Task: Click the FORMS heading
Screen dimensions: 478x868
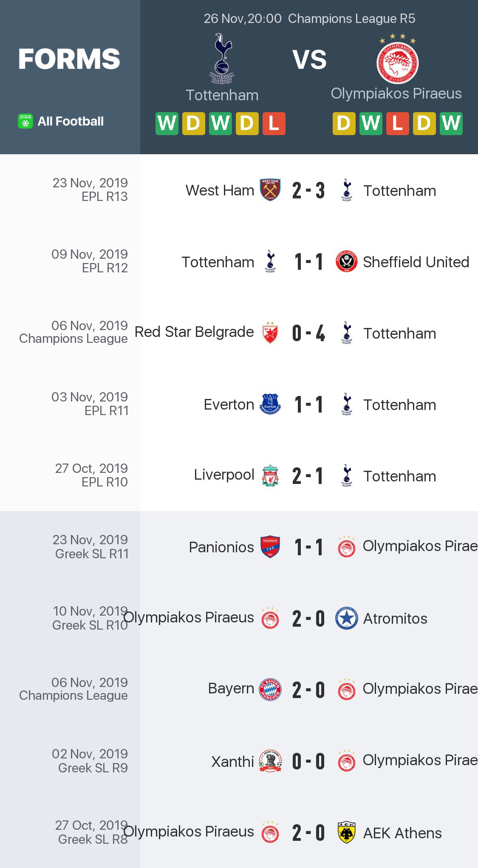Action: tap(69, 59)
